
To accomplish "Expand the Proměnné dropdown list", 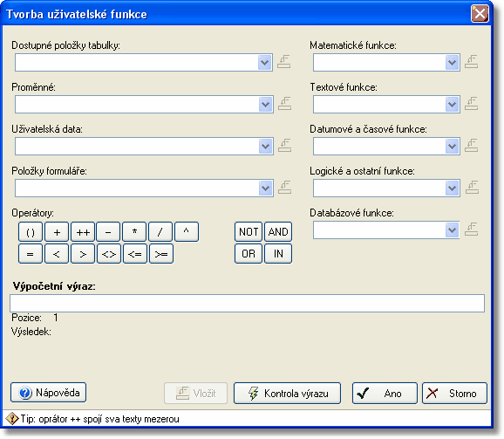I will (x=265, y=104).
